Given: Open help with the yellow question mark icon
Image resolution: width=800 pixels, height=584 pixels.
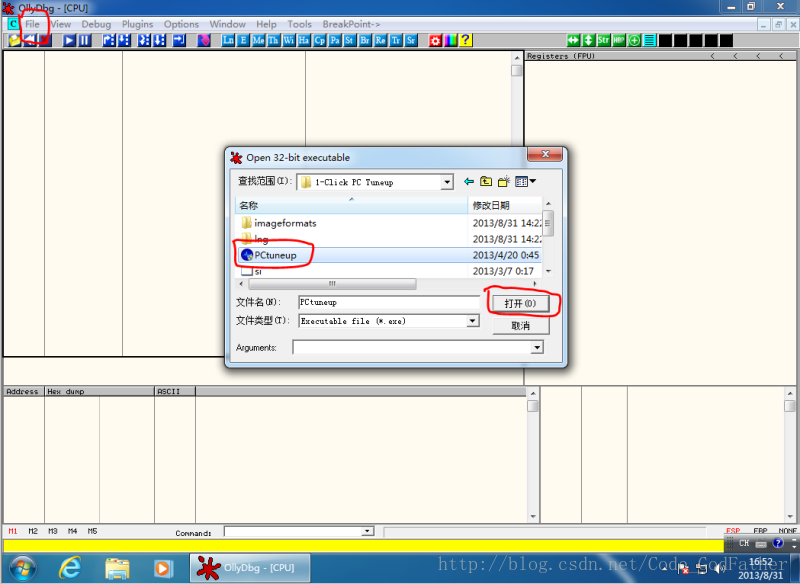Looking at the screenshot, I should tap(465, 40).
